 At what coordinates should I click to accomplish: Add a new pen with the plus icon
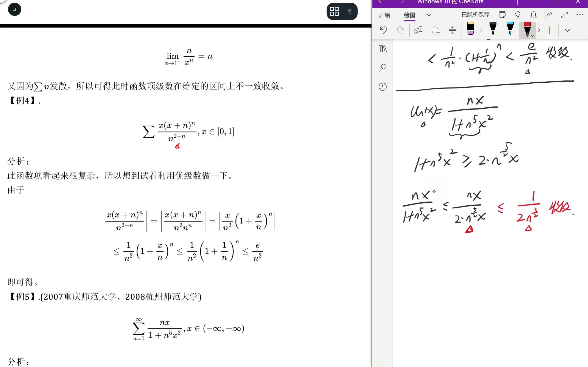click(550, 30)
